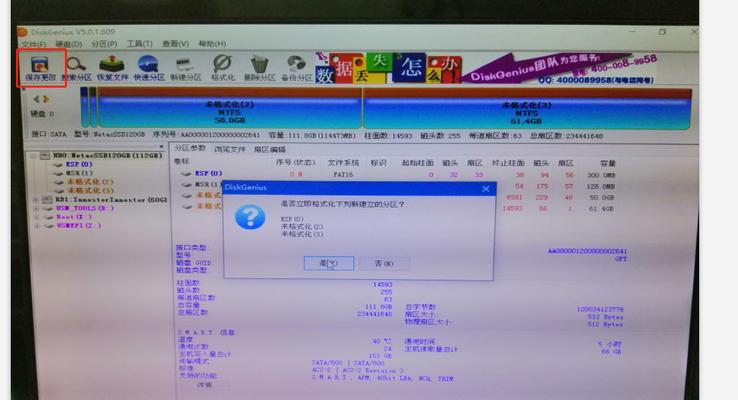The height and width of the screenshot is (400, 738).
Task: Select MSR(1) in the left disk tree
Action: coord(79,173)
